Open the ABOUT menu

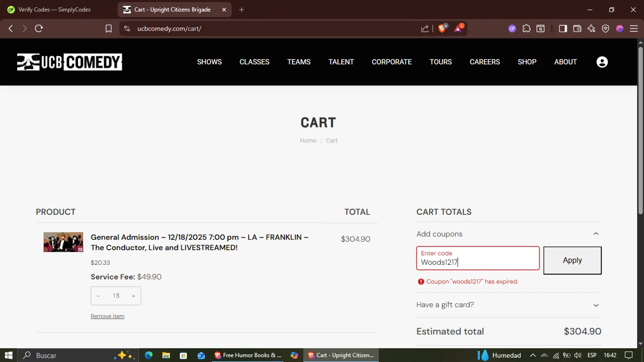tap(565, 62)
